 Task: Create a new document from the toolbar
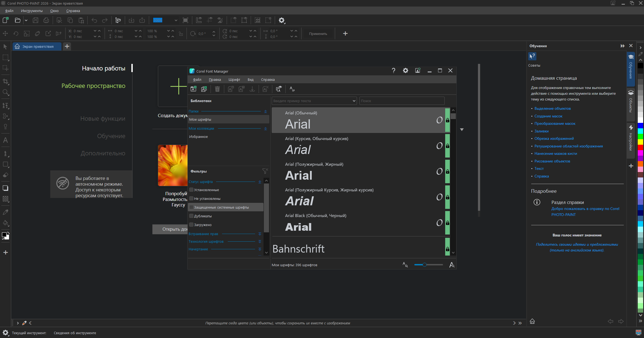pyautogui.click(x=5, y=20)
